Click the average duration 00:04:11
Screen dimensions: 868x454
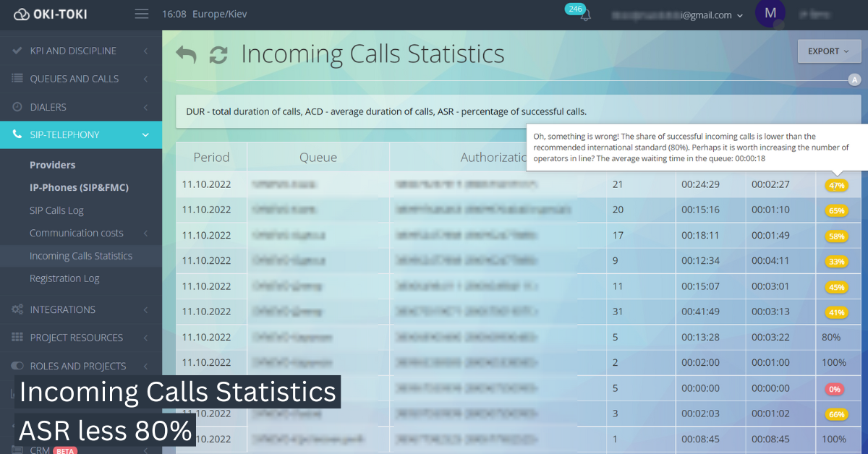click(x=770, y=260)
